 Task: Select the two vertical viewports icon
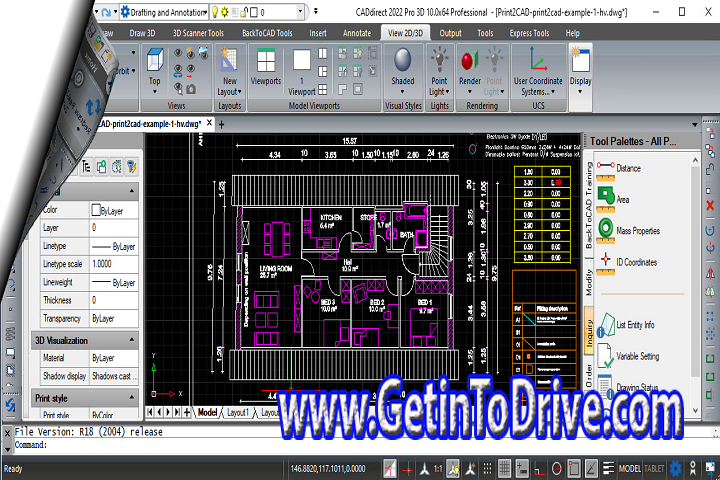(x=323, y=54)
